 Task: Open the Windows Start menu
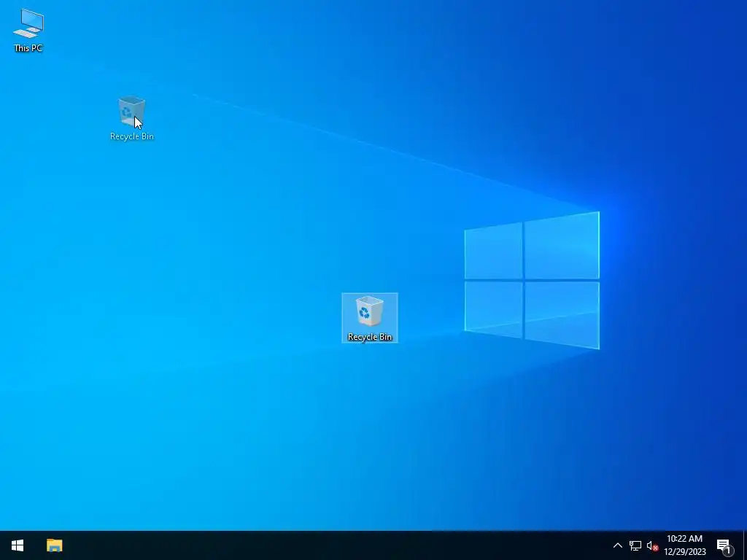click(18, 545)
